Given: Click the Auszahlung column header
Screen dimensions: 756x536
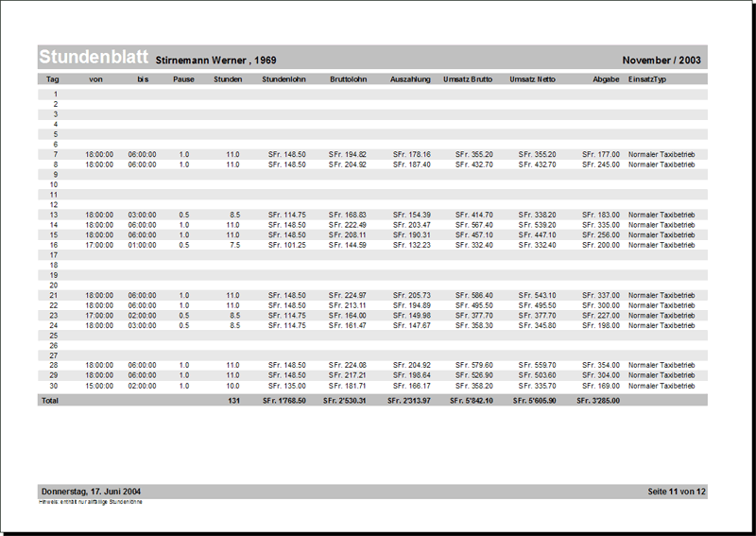Looking at the screenshot, I should click(x=410, y=79).
